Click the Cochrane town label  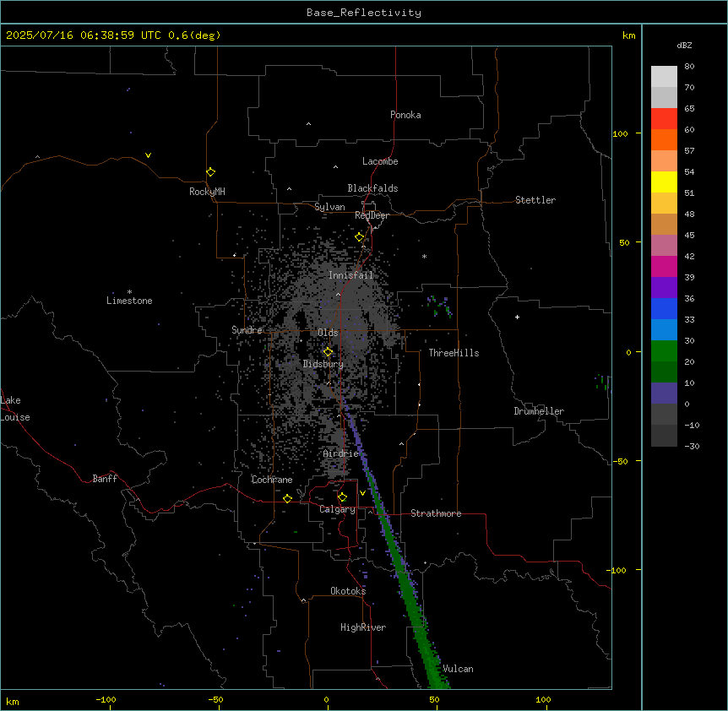(x=272, y=480)
